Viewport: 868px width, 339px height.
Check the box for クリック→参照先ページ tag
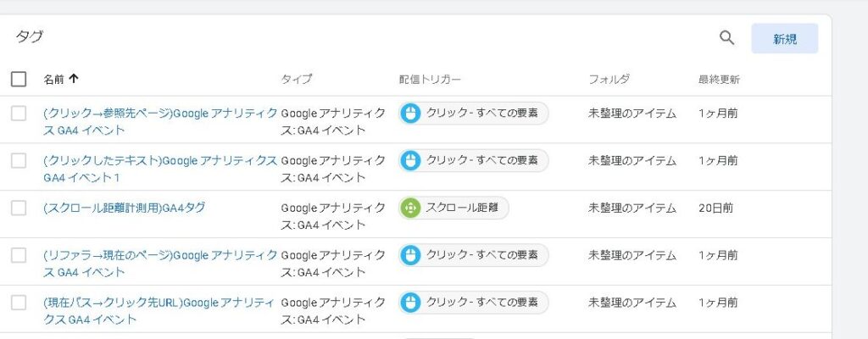[x=19, y=114]
